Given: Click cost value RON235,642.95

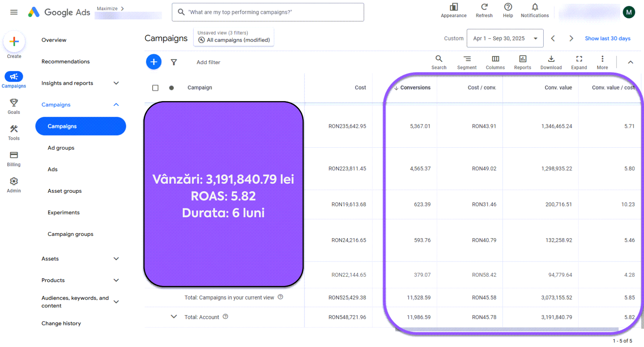Looking at the screenshot, I should click(x=347, y=126).
